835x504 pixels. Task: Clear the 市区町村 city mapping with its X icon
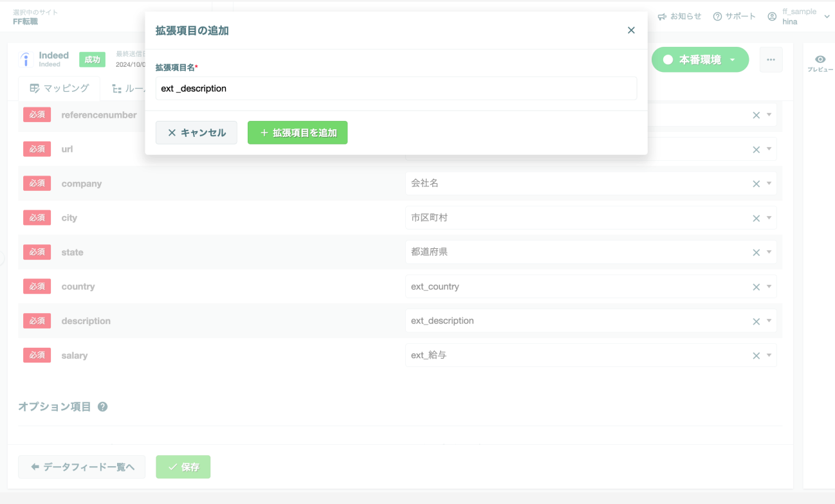tap(756, 217)
